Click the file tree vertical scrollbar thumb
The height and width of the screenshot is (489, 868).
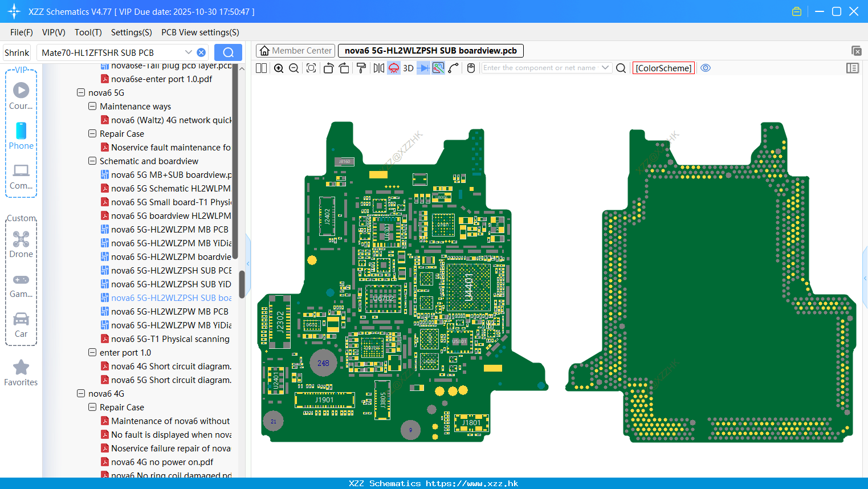click(242, 284)
